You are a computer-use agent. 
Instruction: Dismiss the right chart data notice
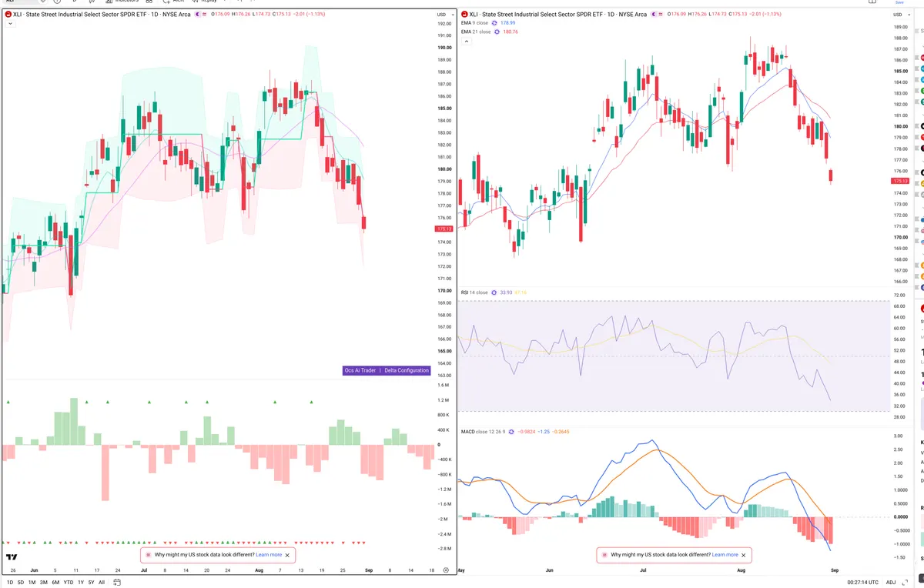[x=743, y=554]
